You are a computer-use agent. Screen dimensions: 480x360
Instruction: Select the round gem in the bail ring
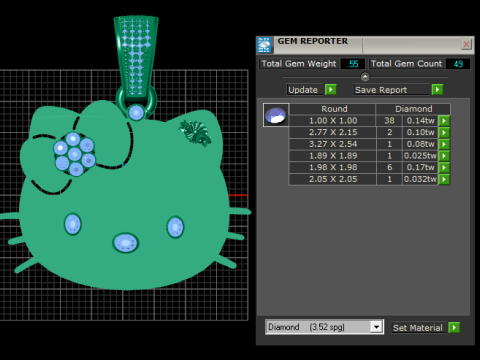coord(136,112)
